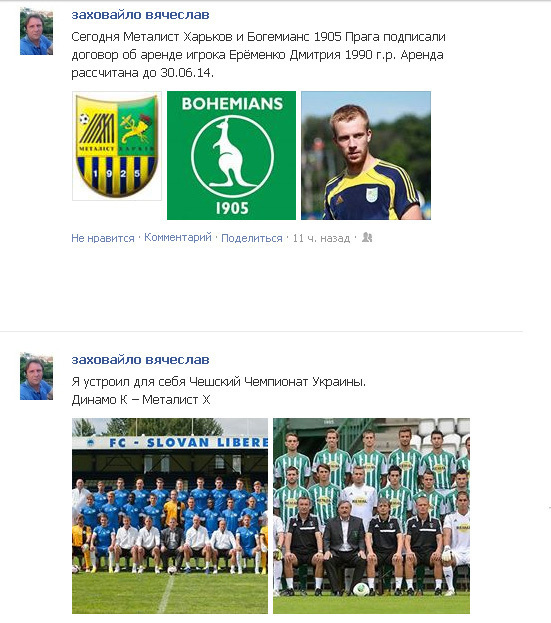Open second post's author profile picture
551x623 pixels.
[37, 376]
